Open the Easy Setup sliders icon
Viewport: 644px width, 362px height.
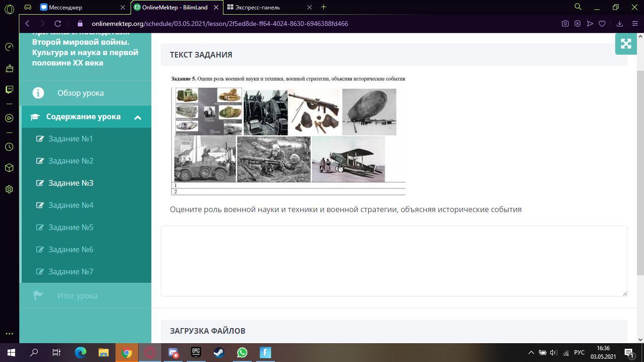point(634,24)
